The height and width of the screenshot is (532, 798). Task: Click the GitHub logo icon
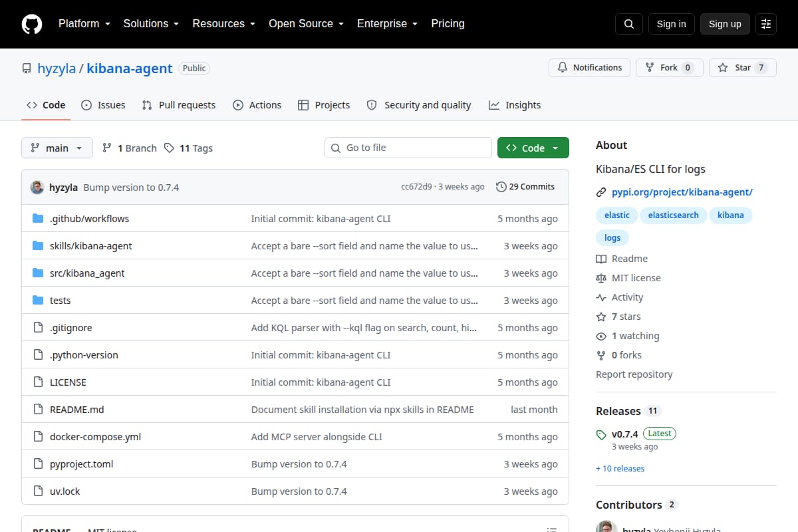click(32, 24)
